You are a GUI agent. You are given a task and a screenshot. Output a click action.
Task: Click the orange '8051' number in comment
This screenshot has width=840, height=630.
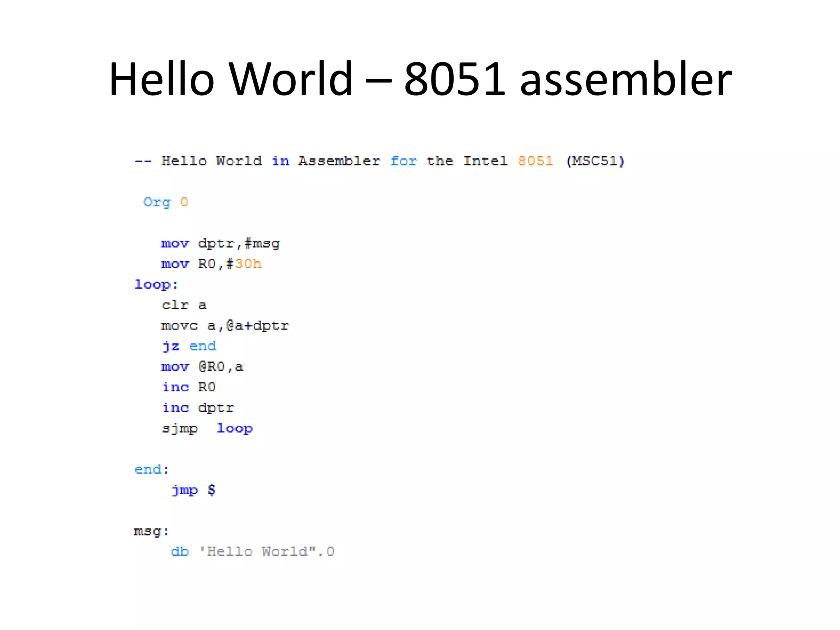pos(535,161)
